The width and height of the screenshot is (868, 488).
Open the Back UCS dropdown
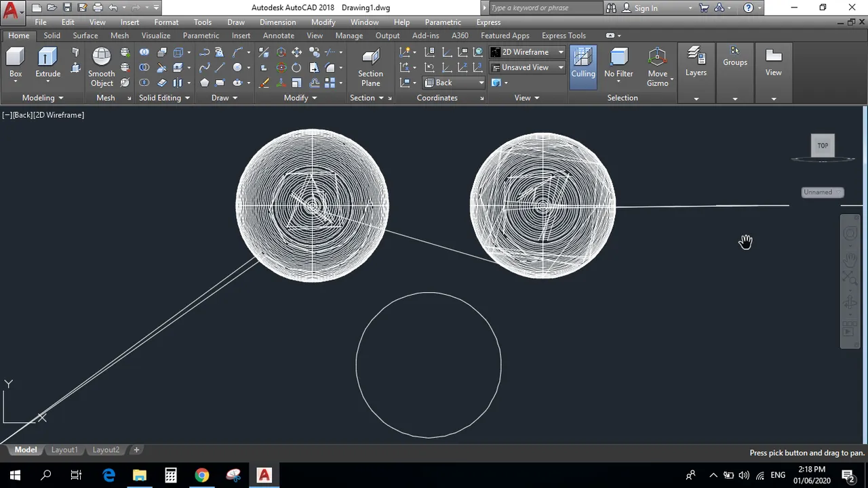point(454,83)
